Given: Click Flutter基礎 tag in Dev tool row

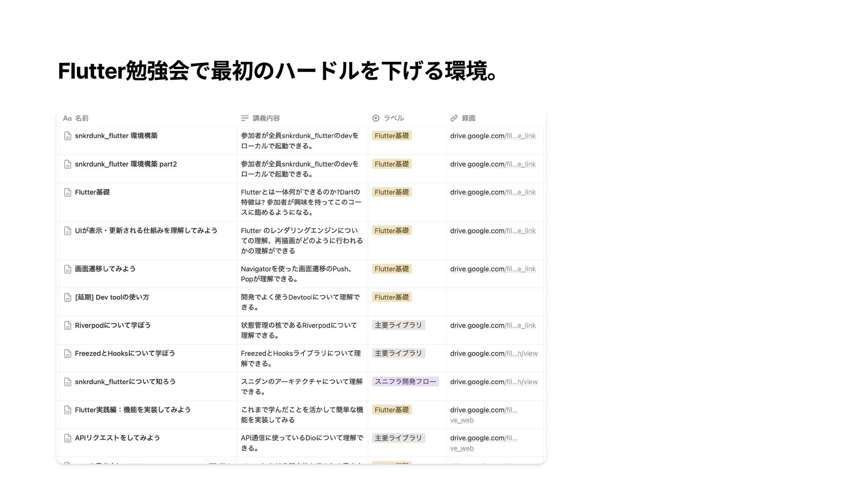Looking at the screenshot, I should point(392,297).
